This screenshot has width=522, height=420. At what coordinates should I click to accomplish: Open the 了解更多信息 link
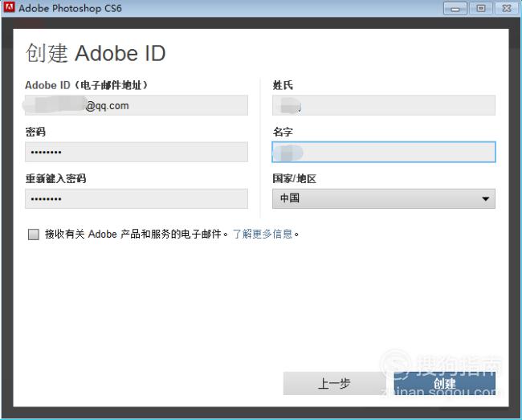coord(263,234)
